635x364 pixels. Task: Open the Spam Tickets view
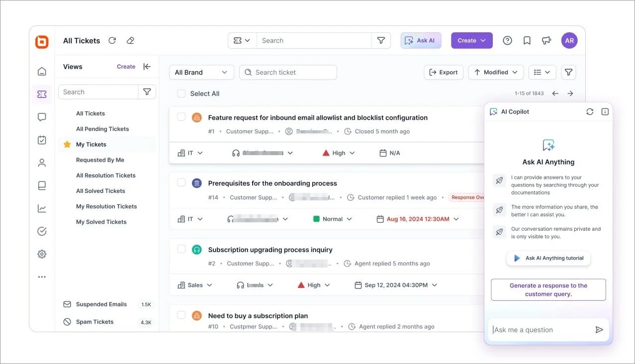pyautogui.click(x=94, y=322)
